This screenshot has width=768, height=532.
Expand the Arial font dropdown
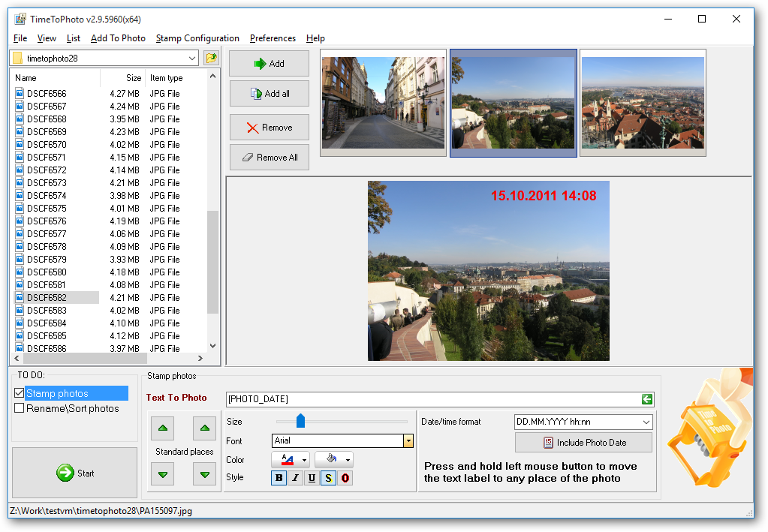[x=408, y=441]
